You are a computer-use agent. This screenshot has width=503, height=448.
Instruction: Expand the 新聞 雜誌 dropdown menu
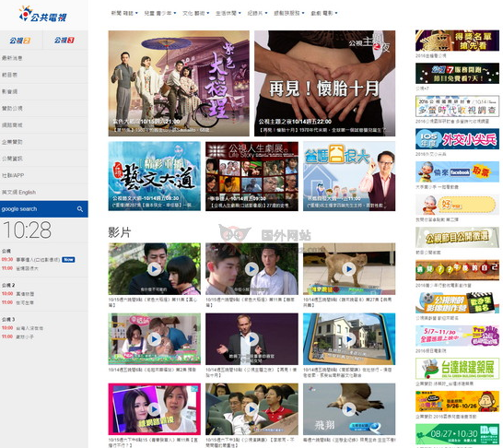124,13
